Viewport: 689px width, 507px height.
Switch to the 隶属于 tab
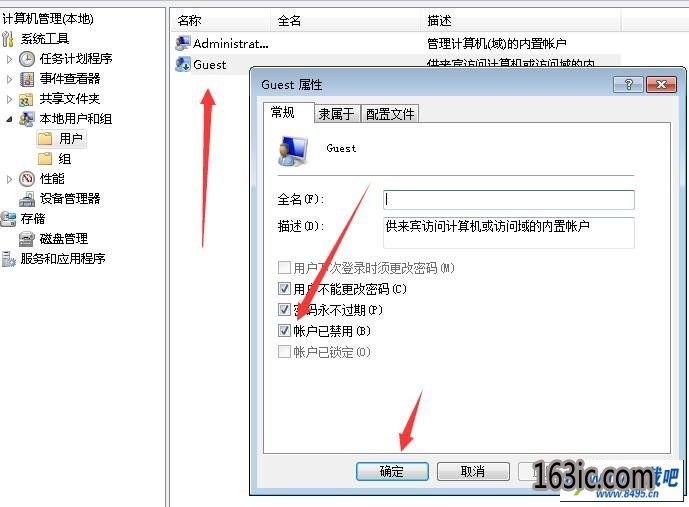tap(337, 114)
